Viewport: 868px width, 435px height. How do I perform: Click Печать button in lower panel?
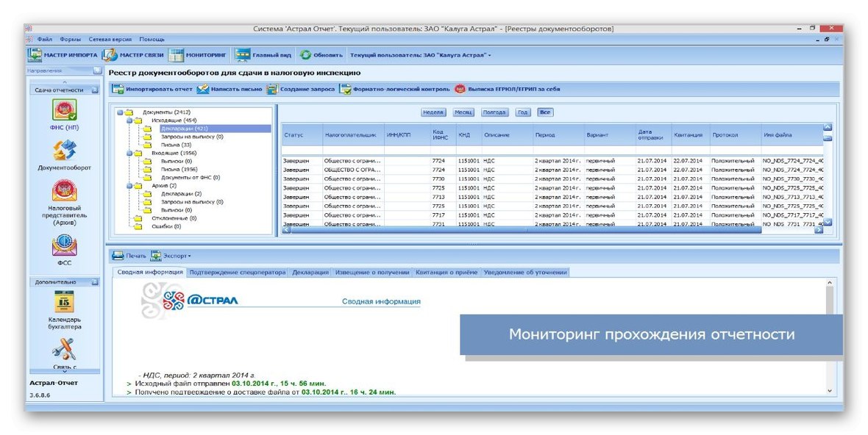(129, 256)
